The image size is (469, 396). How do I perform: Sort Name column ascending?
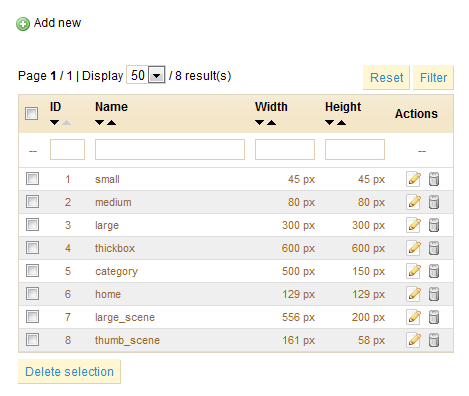click(x=111, y=123)
